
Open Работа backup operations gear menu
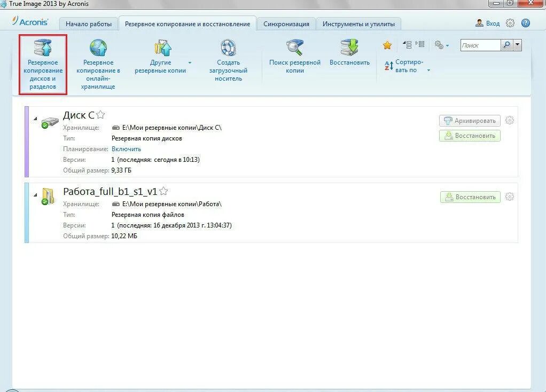point(510,197)
